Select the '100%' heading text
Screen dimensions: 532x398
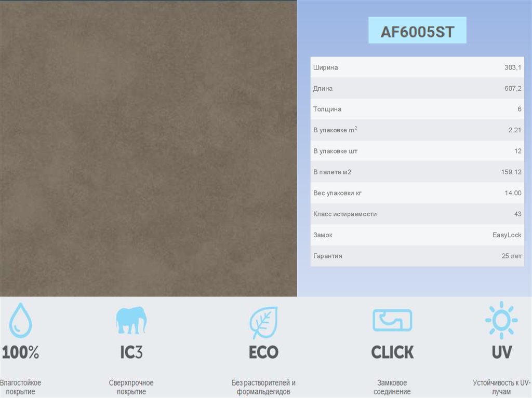20,352
